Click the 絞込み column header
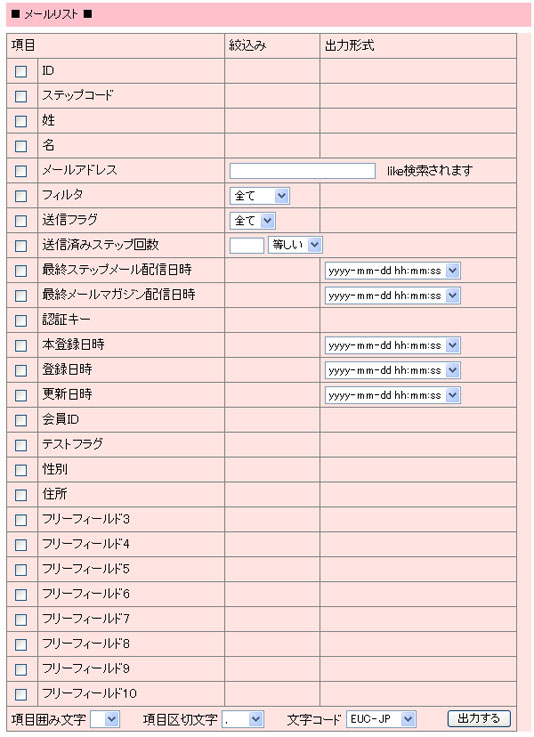The image size is (534, 737). click(248, 46)
